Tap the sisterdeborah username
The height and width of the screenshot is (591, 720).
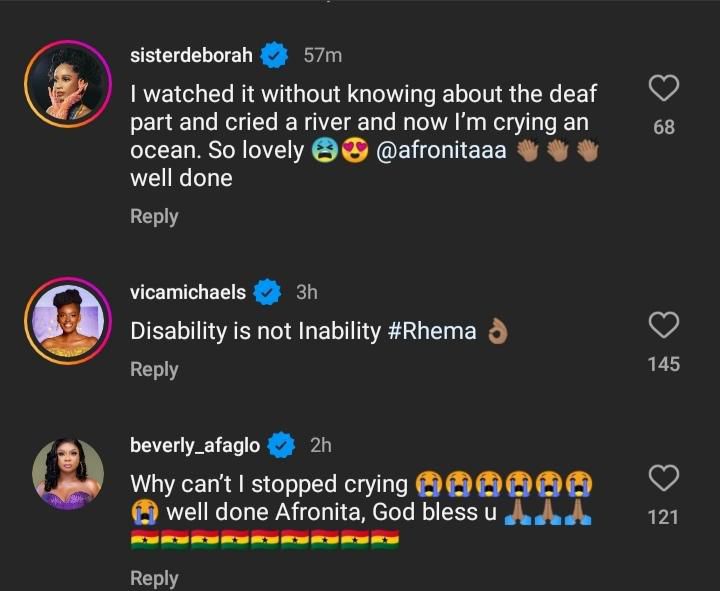(191, 56)
